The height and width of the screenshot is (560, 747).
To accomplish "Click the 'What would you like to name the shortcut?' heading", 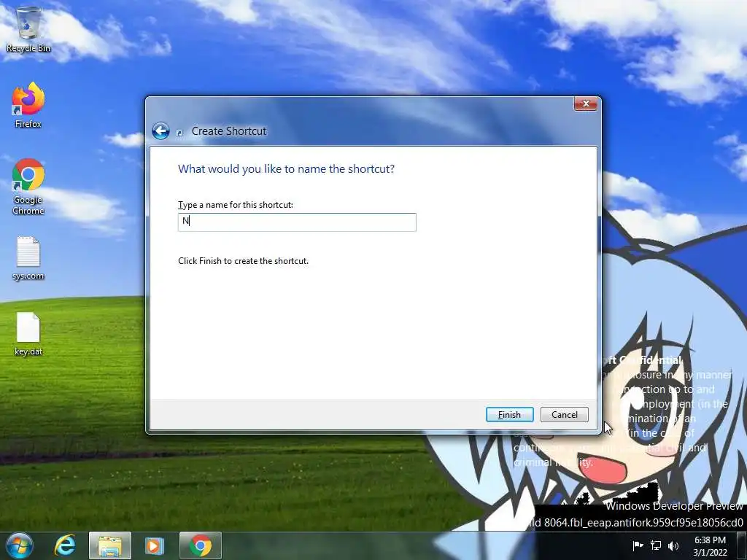I will pos(286,169).
